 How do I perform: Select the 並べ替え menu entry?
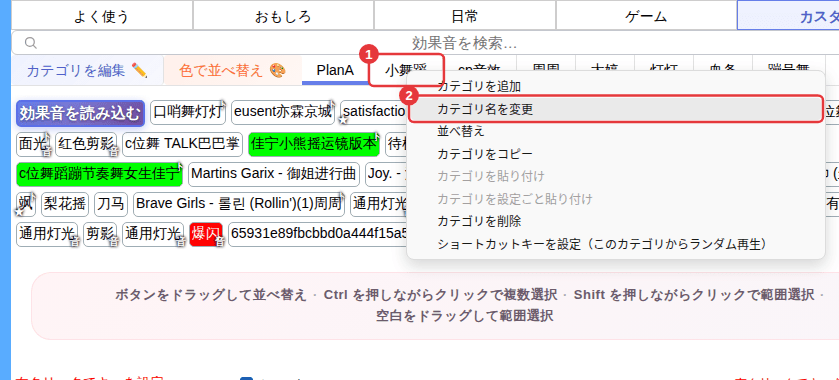615,131
